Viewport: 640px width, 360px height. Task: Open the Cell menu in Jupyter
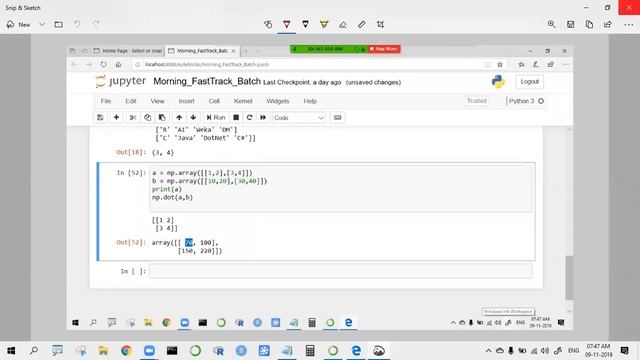point(214,101)
